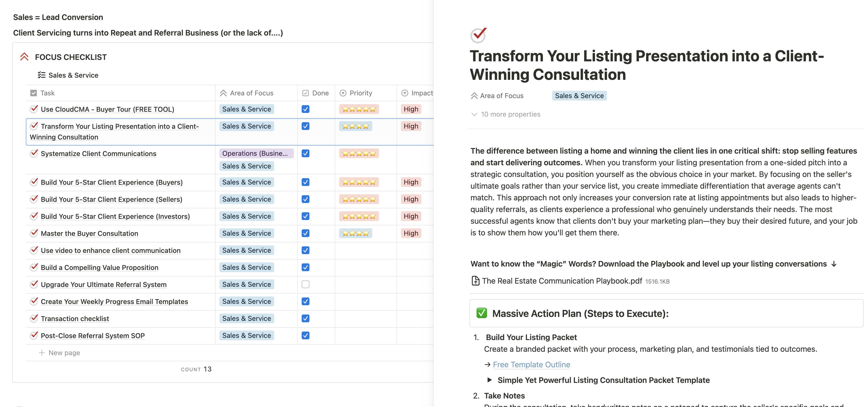The width and height of the screenshot is (868, 407).
Task: Click the checkmark icon beside Use CloudCMA task
Action: tap(34, 109)
